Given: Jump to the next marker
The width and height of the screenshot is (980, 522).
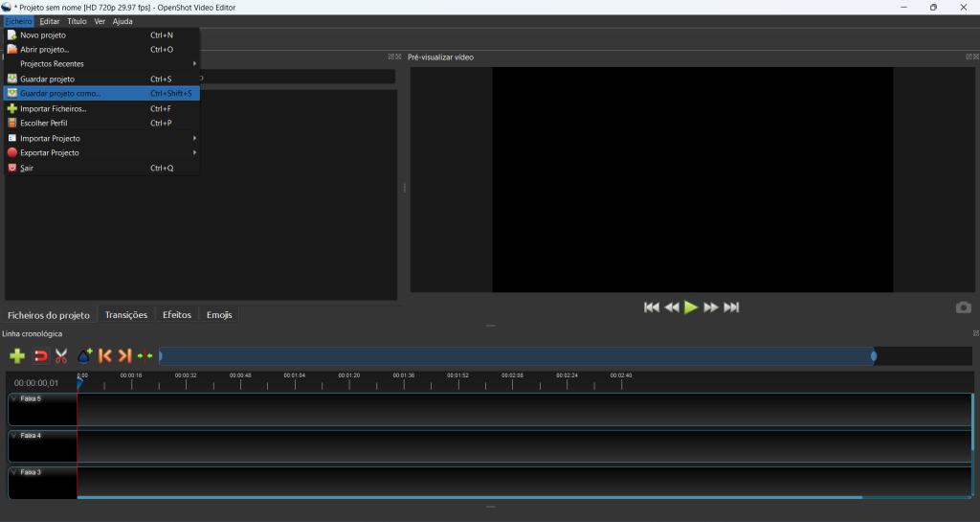Looking at the screenshot, I should (124, 356).
